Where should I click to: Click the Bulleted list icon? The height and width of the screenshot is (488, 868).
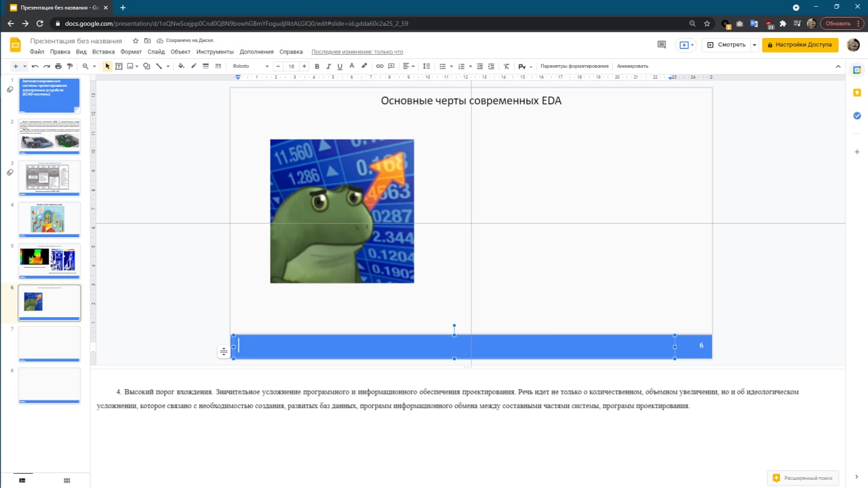click(x=442, y=66)
